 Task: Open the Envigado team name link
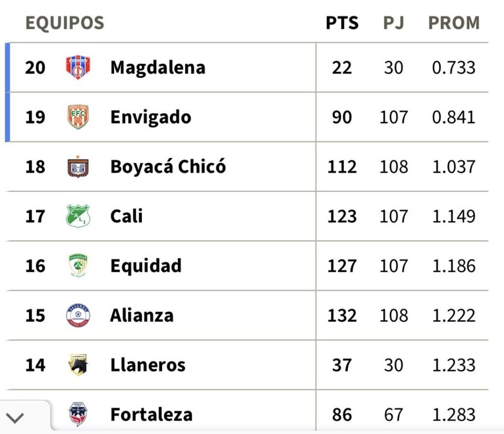pos(151,117)
